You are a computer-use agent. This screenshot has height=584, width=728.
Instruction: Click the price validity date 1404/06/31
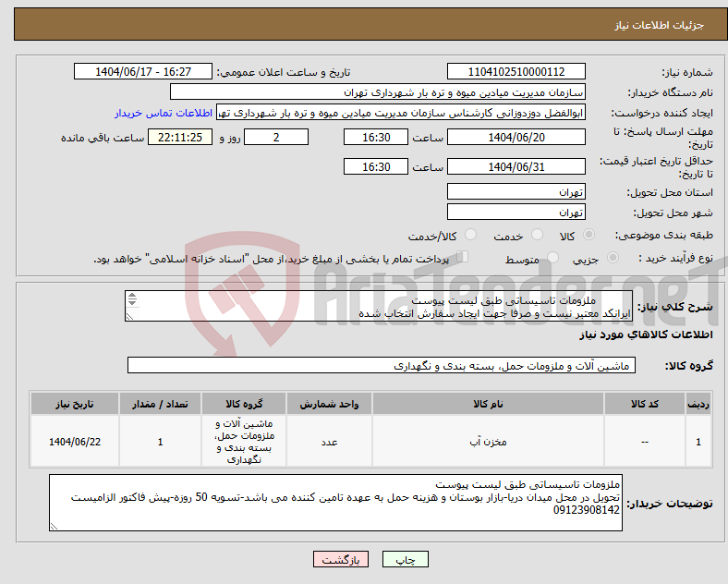point(516,166)
